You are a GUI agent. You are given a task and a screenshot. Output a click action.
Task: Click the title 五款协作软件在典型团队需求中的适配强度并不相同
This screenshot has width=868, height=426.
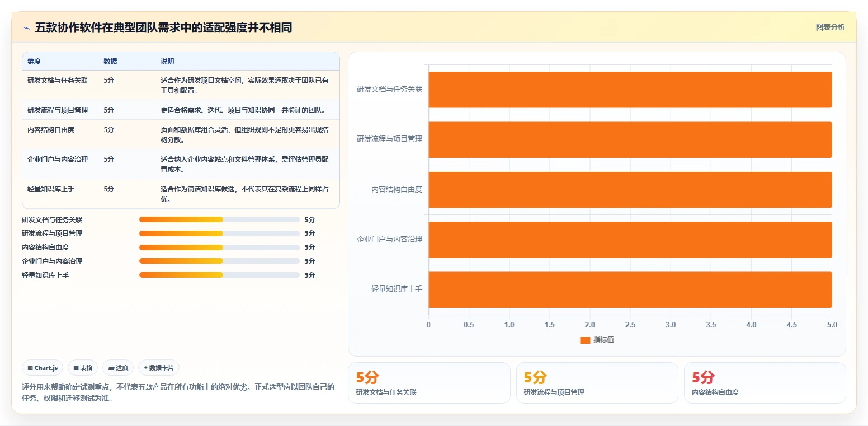pos(163,28)
